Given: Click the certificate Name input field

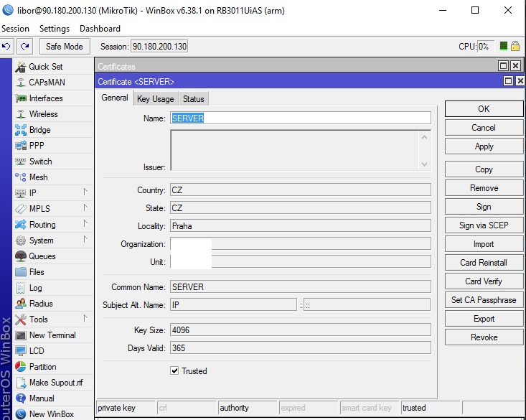Looking at the screenshot, I should pos(300,118).
